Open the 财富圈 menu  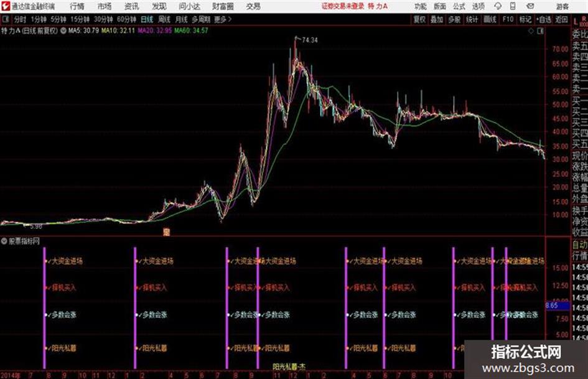tap(223, 6)
